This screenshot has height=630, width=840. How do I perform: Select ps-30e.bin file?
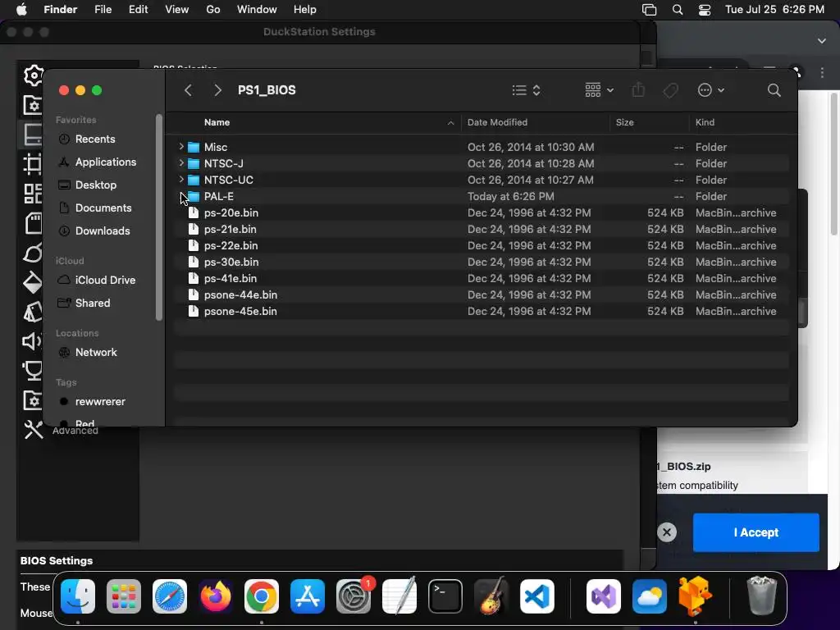pyautogui.click(x=481, y=262)
